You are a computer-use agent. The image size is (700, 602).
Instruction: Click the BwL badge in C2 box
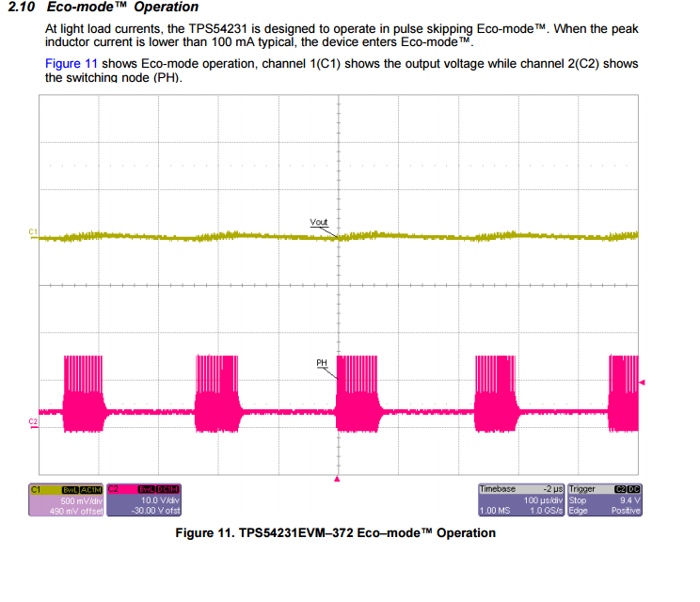148,489
